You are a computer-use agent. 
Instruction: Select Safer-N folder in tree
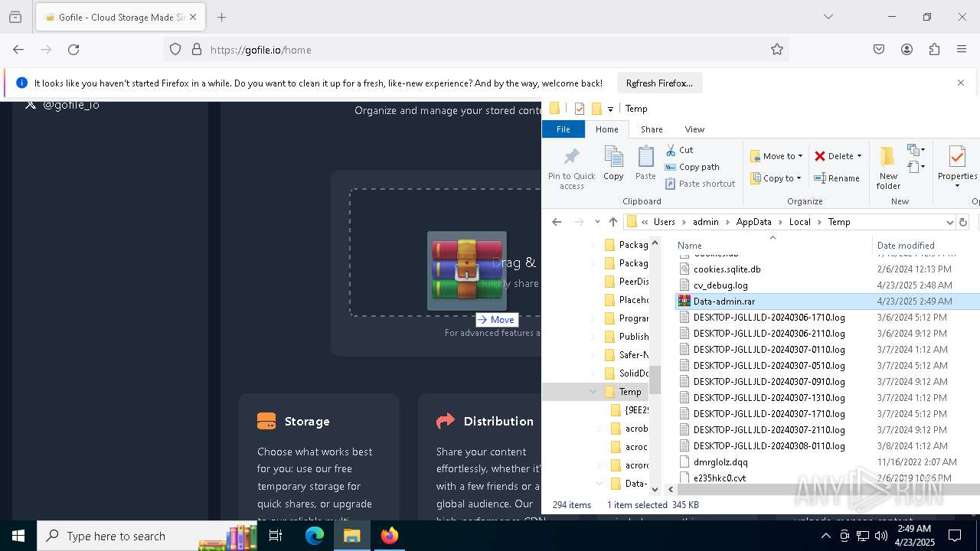(x=633, y=355)
